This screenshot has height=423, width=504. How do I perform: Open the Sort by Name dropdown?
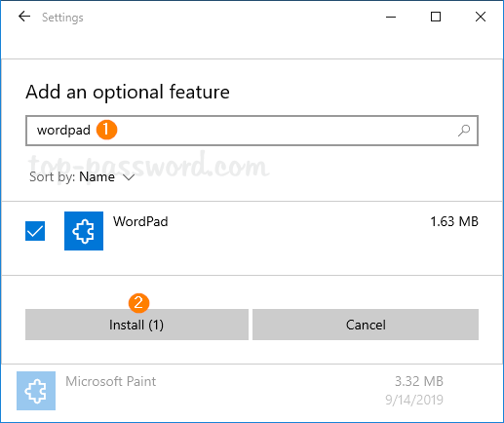tap(82, 177)
